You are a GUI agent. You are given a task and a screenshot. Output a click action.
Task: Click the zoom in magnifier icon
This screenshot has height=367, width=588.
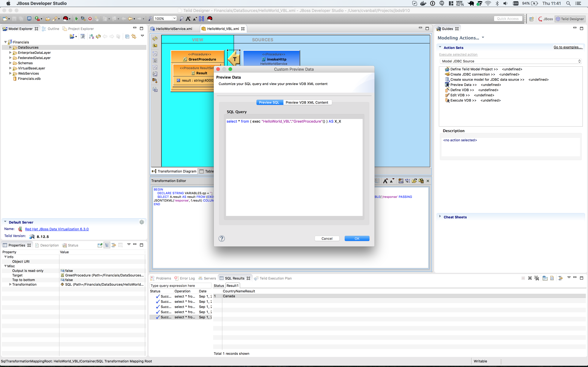tap(150, 19)
